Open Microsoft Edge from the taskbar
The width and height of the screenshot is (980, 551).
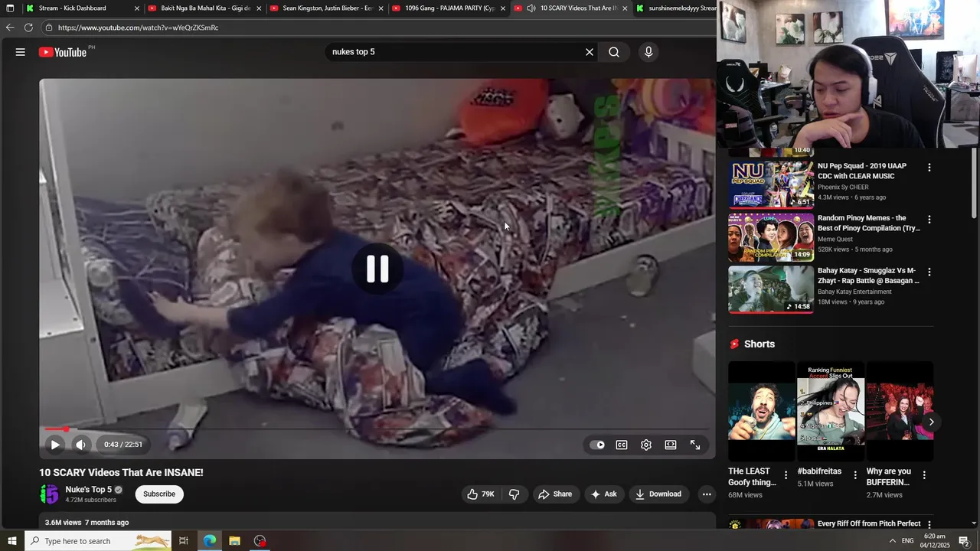pos(210,541)
